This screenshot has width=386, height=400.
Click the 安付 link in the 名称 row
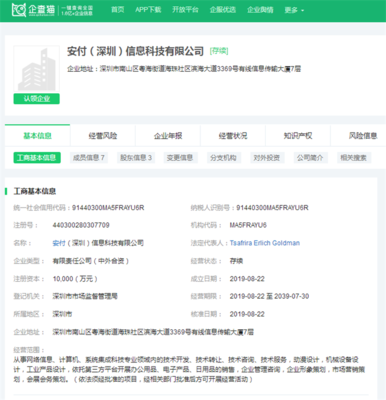(x=59, y=243)
